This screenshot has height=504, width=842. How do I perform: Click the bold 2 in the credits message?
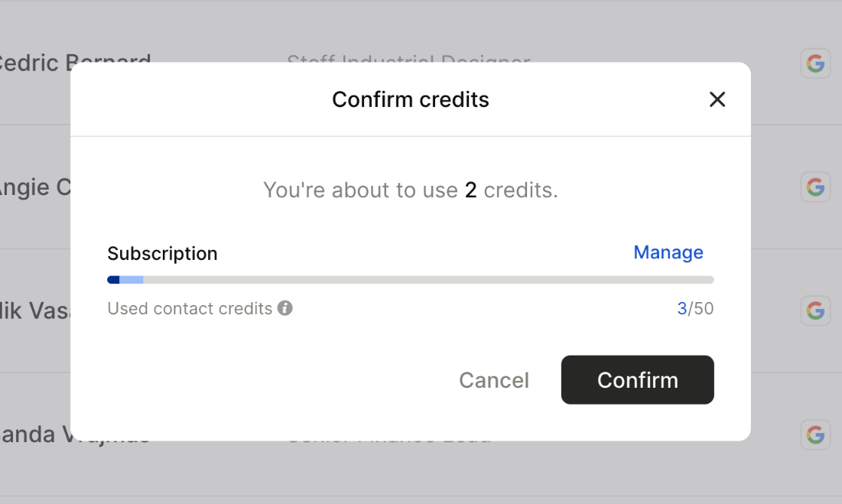click(x=470, y=190)
